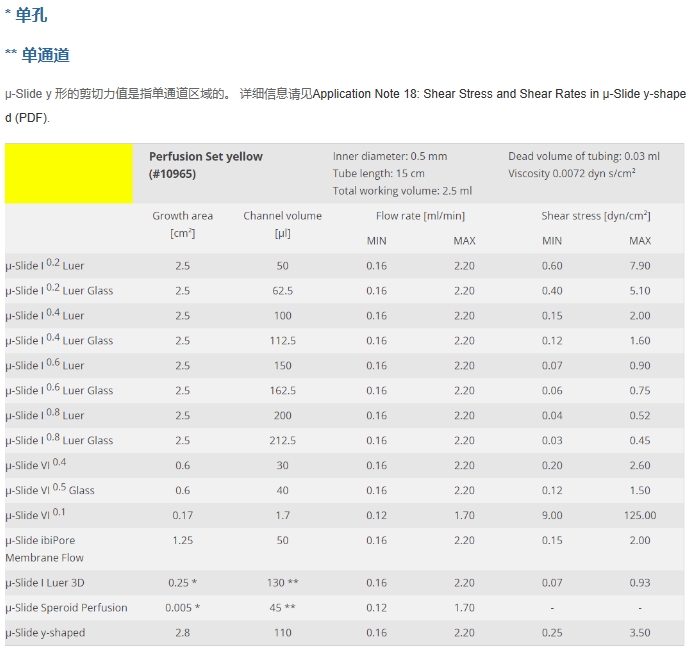691x657 pixels.
Task: Click max shear stress value 1.50
Action: pos(640,490)
